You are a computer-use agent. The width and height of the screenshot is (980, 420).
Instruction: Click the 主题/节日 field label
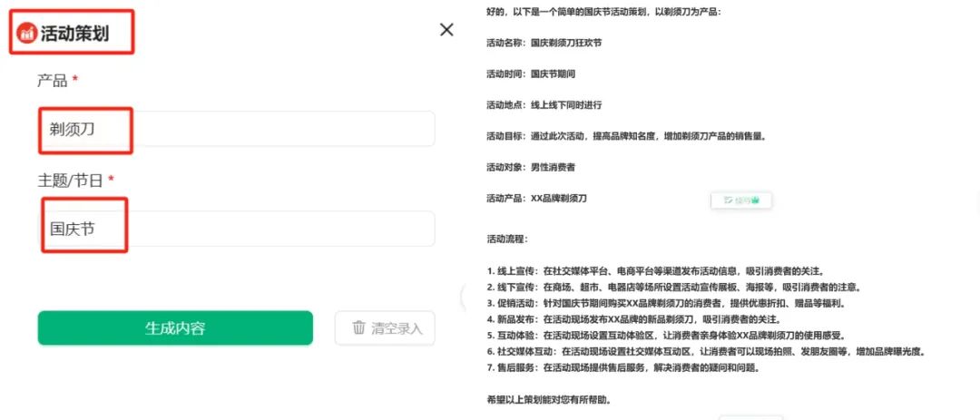click(71, 180)
